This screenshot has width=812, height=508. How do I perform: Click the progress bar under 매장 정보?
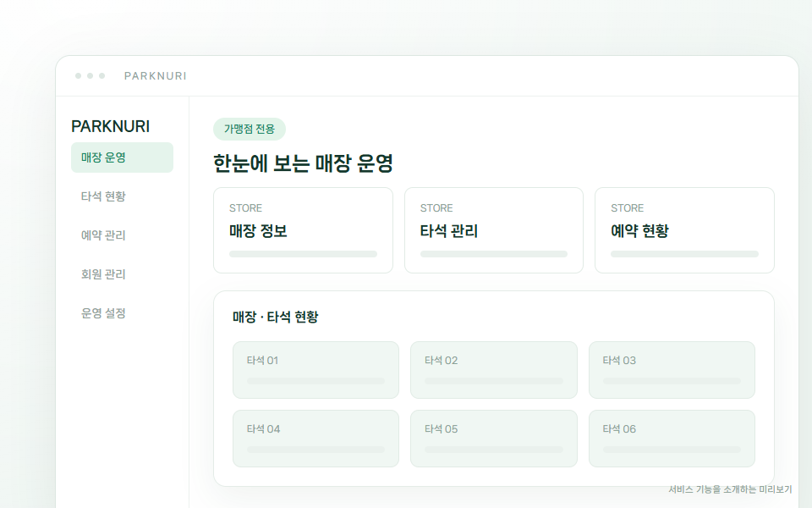303,254
